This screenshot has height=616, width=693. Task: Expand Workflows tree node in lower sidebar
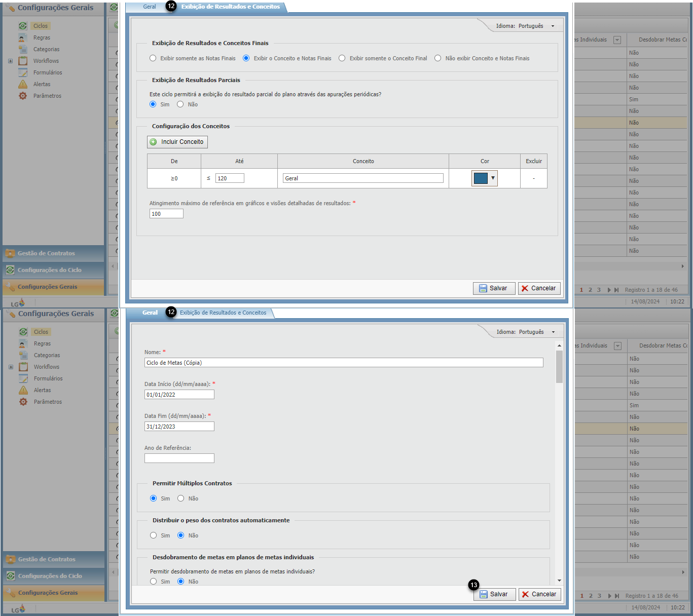[11, 367]
